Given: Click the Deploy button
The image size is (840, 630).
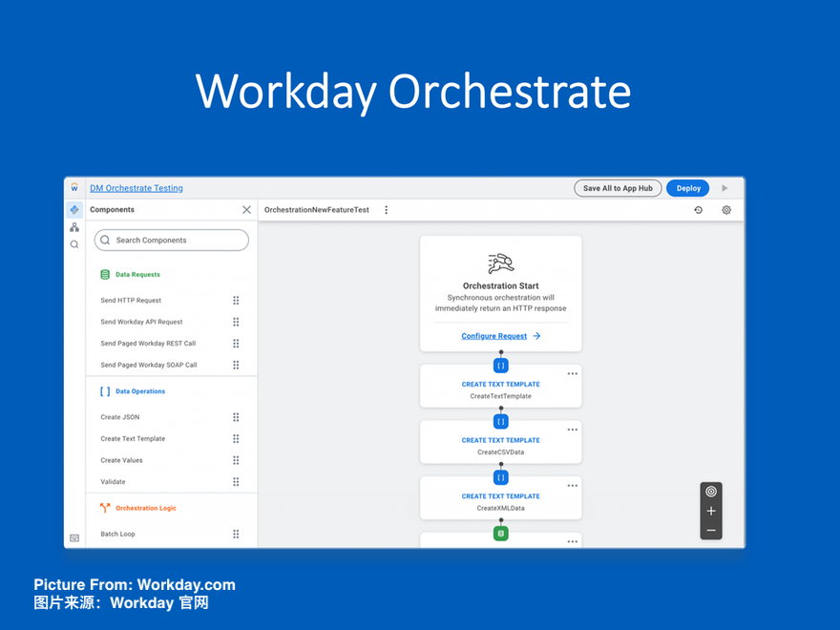Looking at the screenshot, I should point(688,188).
